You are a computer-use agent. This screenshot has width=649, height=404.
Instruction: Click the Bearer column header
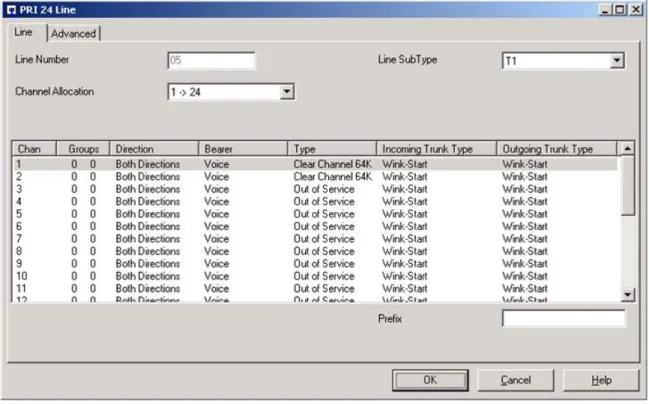(x=243, y=149)
